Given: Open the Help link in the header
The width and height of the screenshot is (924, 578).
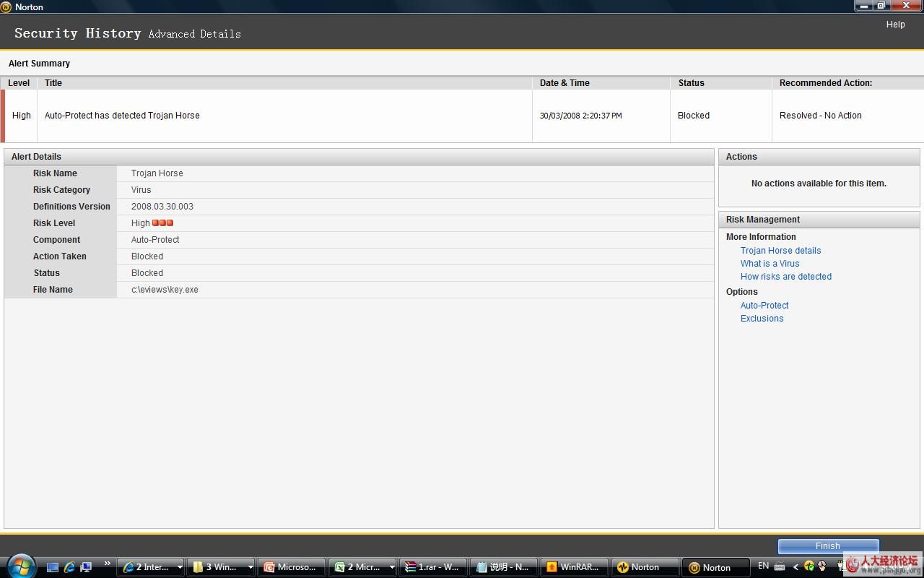Looking at the screenshot, I should click(x=895, y=25).
